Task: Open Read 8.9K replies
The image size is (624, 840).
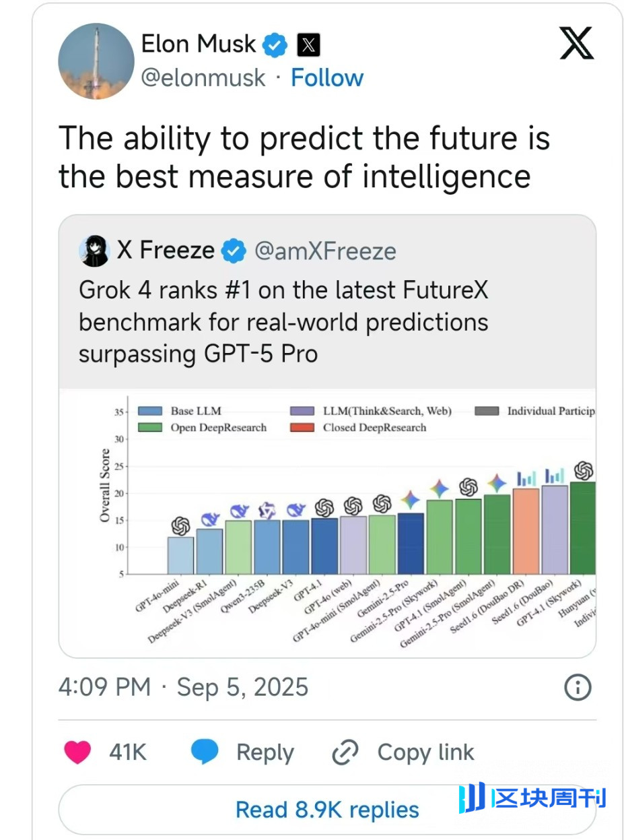Action: pos(327,810)
